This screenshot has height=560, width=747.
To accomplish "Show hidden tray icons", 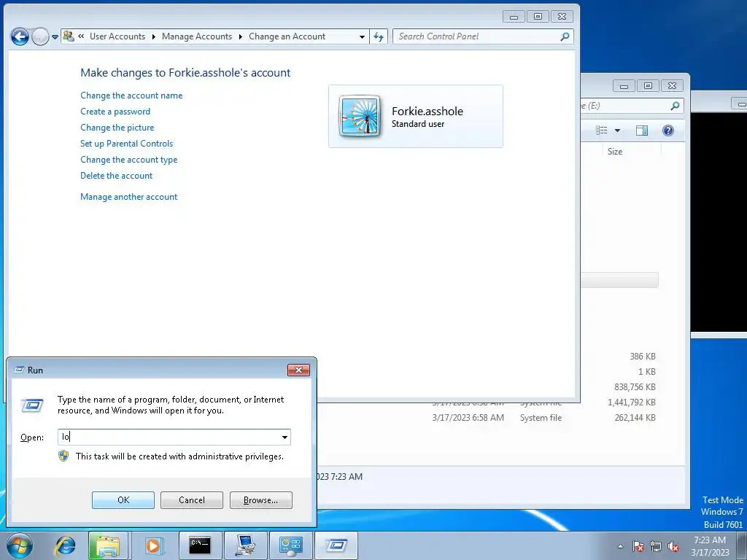I will 620,546.
